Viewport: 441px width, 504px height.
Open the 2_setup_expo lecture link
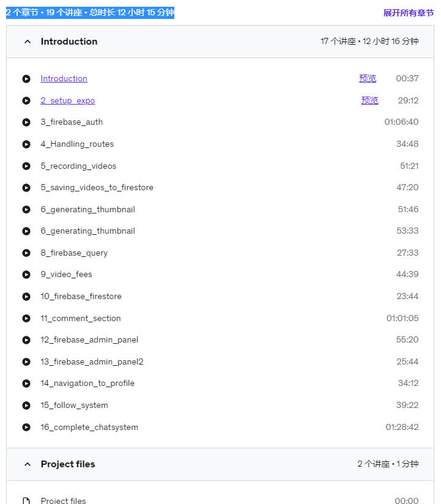[x=68, y=100]
